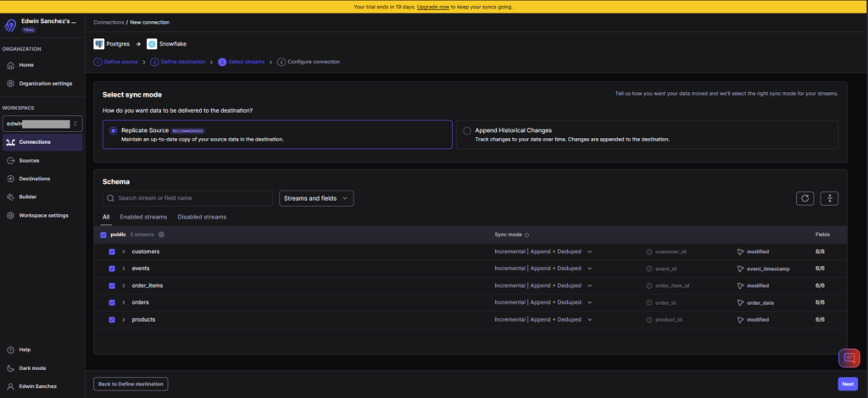Click the expand/collapse all streams icon
This screenshot has height=398, width=868.
[829, 198]
